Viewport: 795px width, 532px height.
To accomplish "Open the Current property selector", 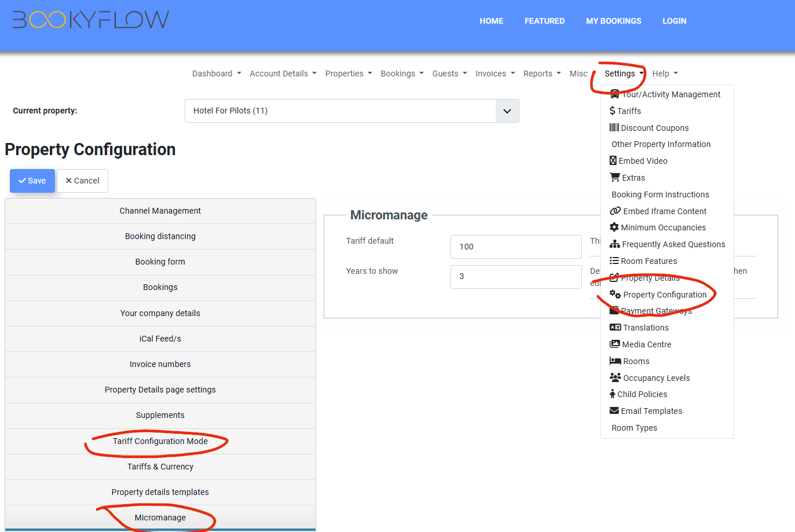I will (352, 111).
